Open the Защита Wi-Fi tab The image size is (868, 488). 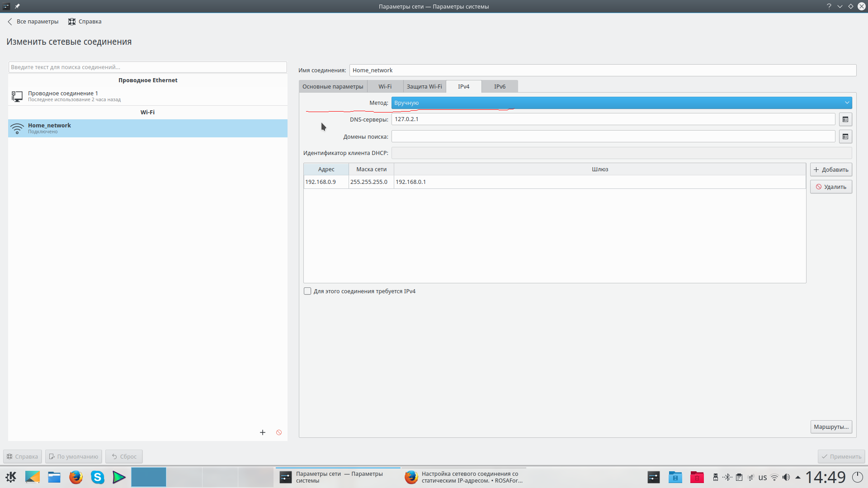(x=424, y=86)
